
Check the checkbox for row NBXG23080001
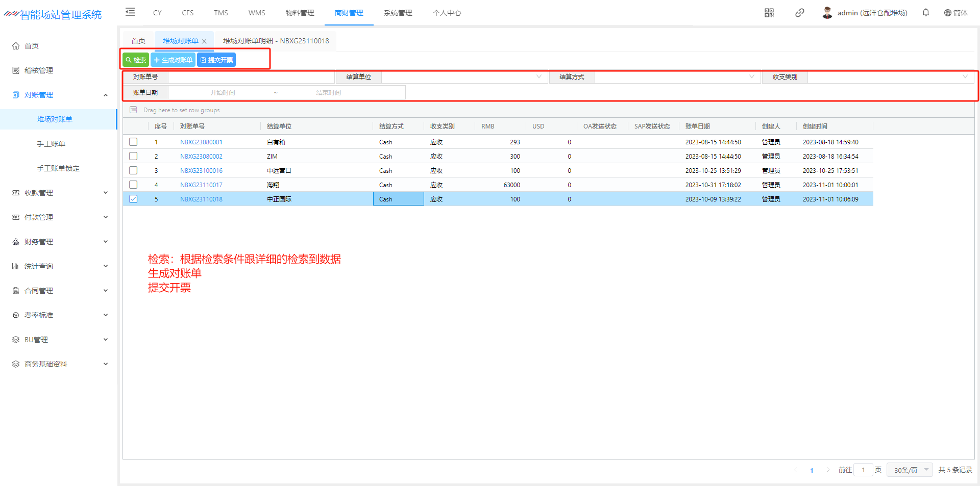(x=133, y=142)
